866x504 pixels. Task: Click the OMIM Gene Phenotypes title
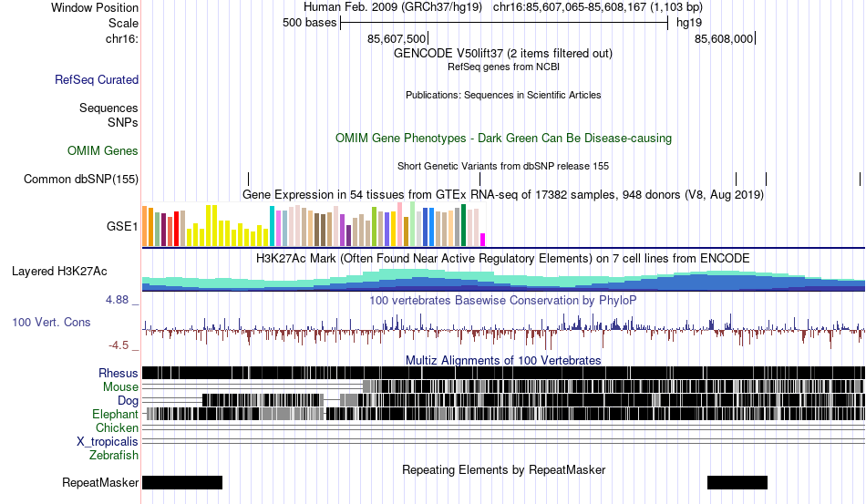click(x=504, y=138)
